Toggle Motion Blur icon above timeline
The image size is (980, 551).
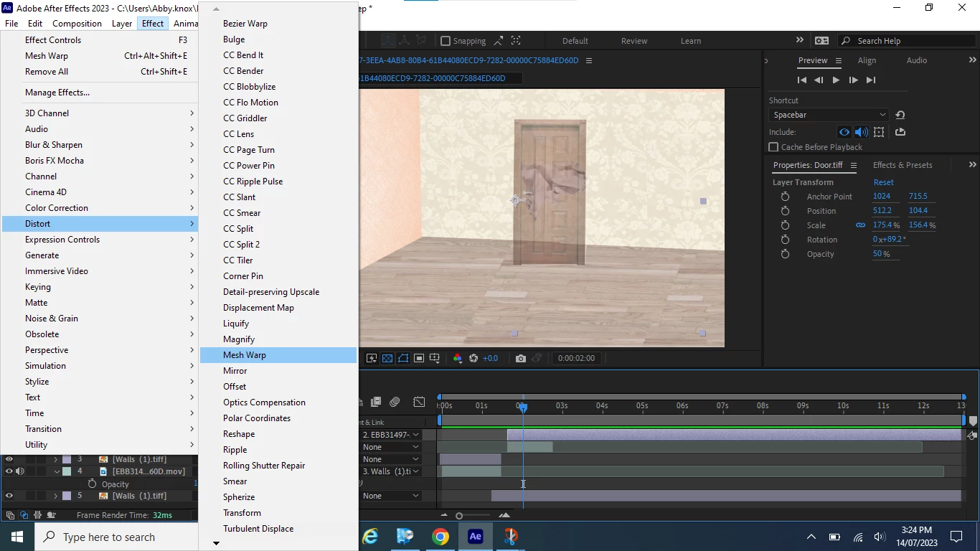(395, 402)
